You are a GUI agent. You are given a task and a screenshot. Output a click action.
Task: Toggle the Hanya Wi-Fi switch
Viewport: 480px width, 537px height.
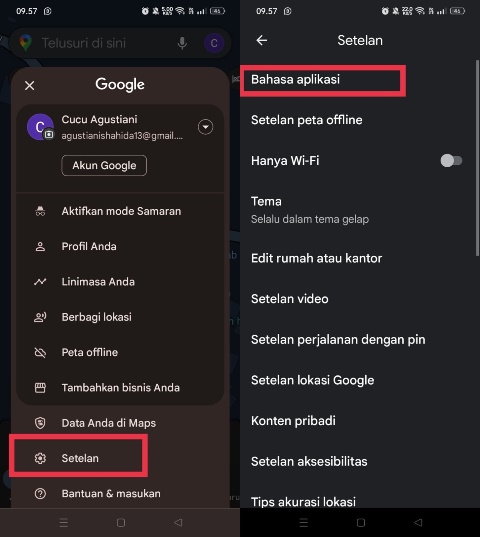coord(451,161)
